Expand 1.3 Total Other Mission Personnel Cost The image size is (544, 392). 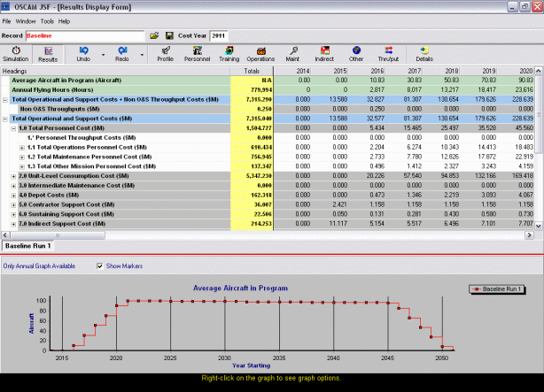click(x=22, y=166)
